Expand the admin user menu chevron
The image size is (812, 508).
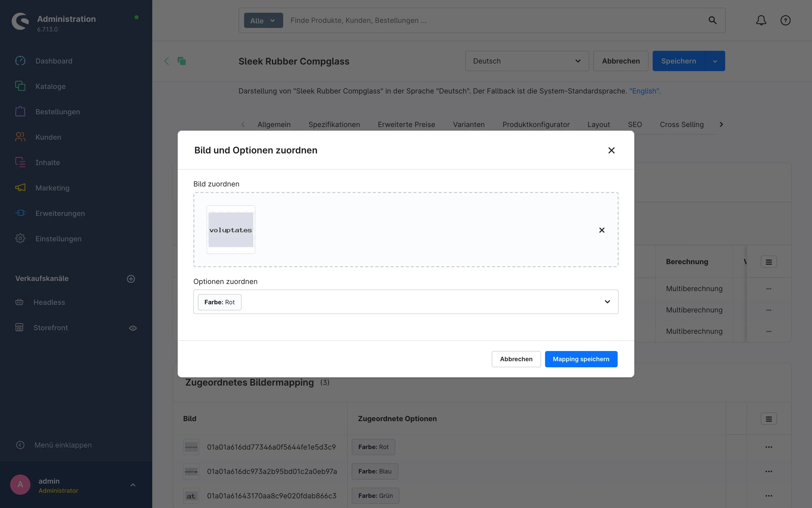[x=133, y=485]
